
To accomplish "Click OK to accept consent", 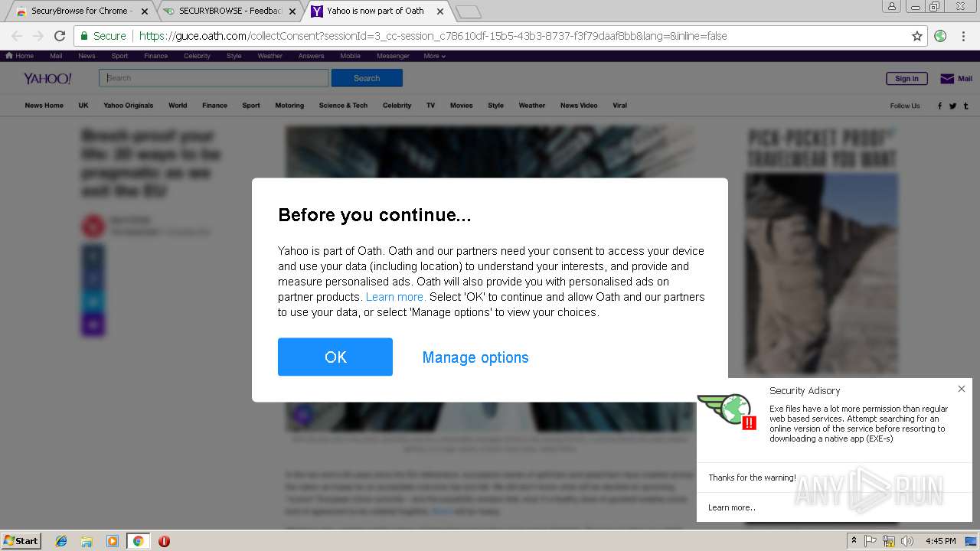I will coord(335,357).
